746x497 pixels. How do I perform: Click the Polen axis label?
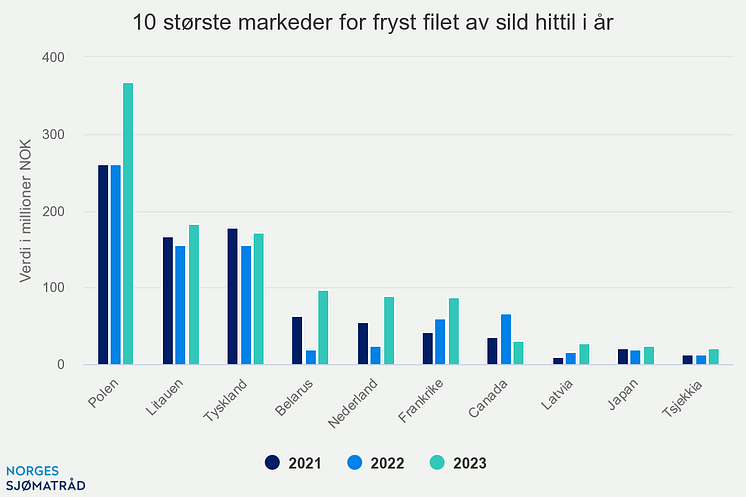(103, 393)
